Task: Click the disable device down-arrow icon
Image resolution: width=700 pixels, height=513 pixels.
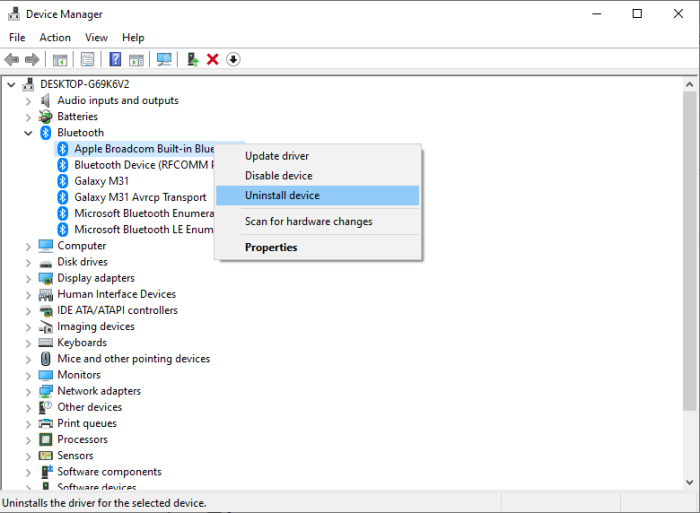Action: tap(233, 59)
